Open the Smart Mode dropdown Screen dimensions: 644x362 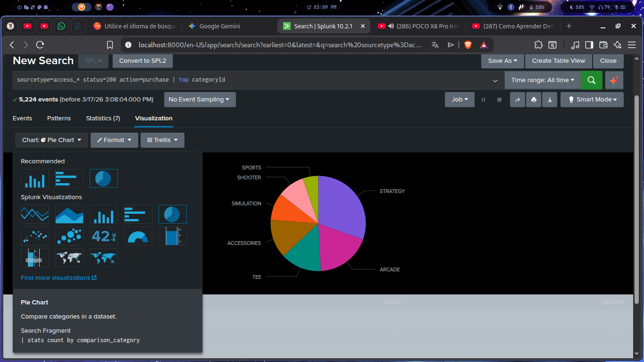(592, 100)
